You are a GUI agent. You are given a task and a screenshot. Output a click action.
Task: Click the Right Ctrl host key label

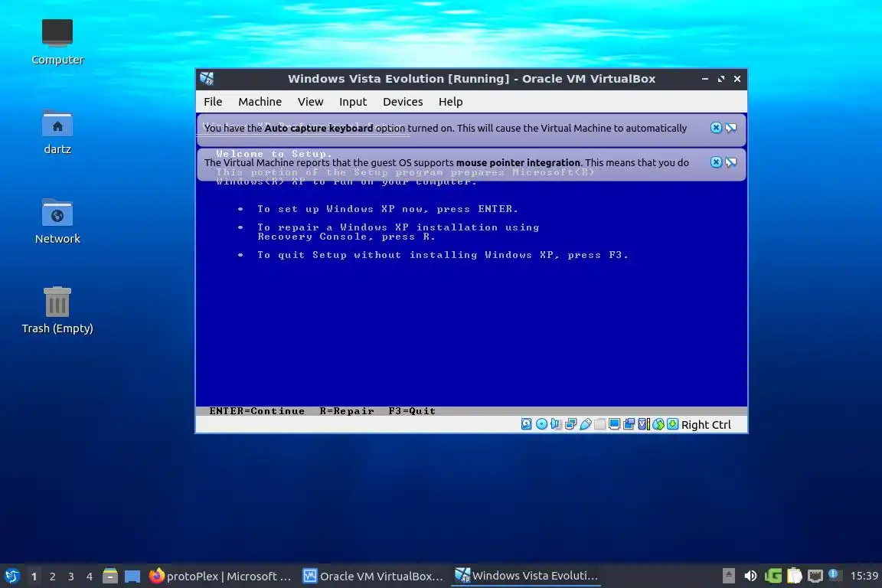pos(706,425)
